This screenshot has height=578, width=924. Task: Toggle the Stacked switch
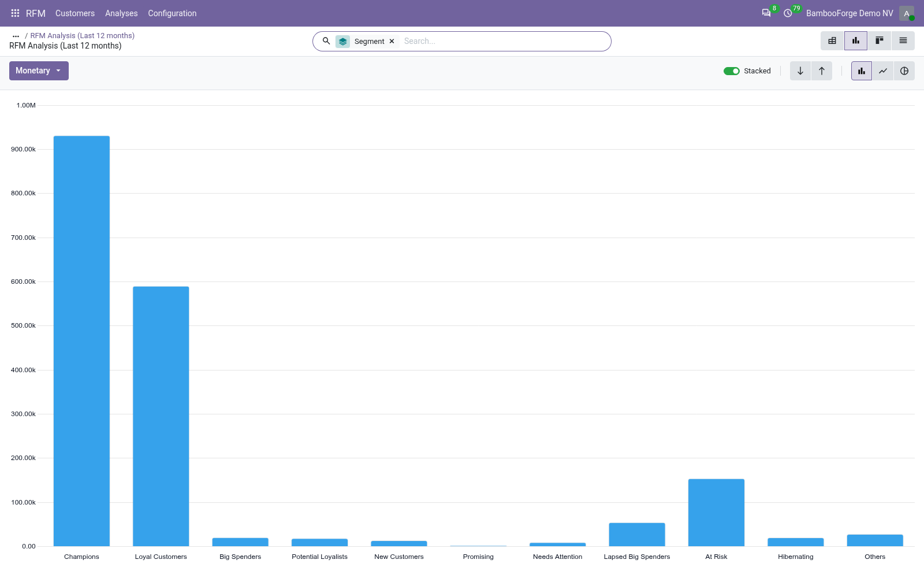pyautogui.click(x=732, y=71)
